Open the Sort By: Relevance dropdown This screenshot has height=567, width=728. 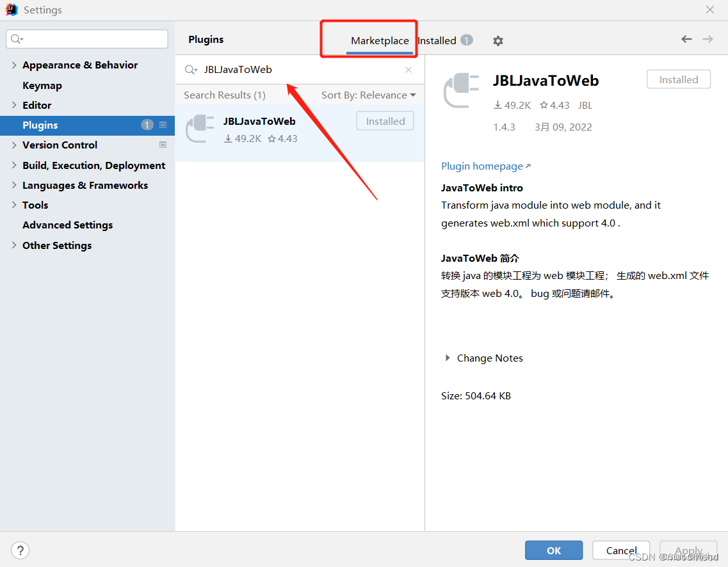point(368,95)
